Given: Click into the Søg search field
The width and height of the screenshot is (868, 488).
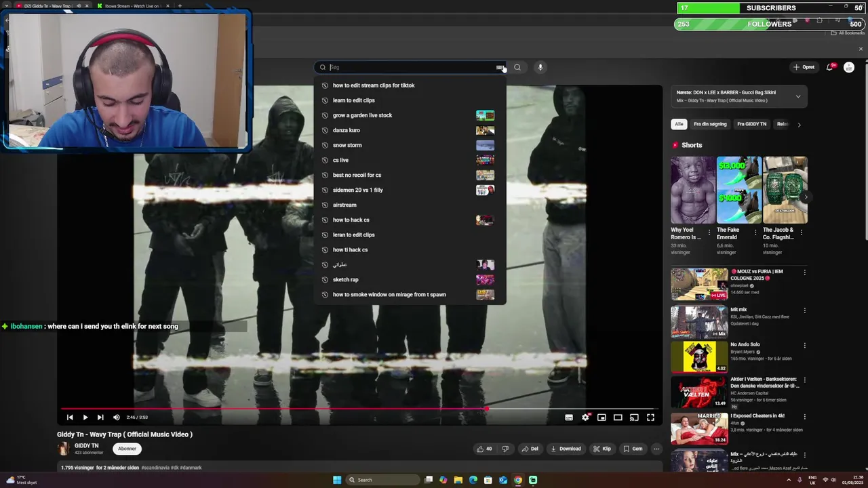Looking at the screenshot, I should 411,67.
